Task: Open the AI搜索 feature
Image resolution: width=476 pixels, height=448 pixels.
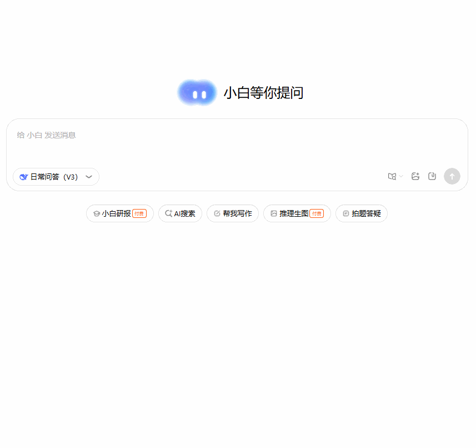Action: coord(180,213)
